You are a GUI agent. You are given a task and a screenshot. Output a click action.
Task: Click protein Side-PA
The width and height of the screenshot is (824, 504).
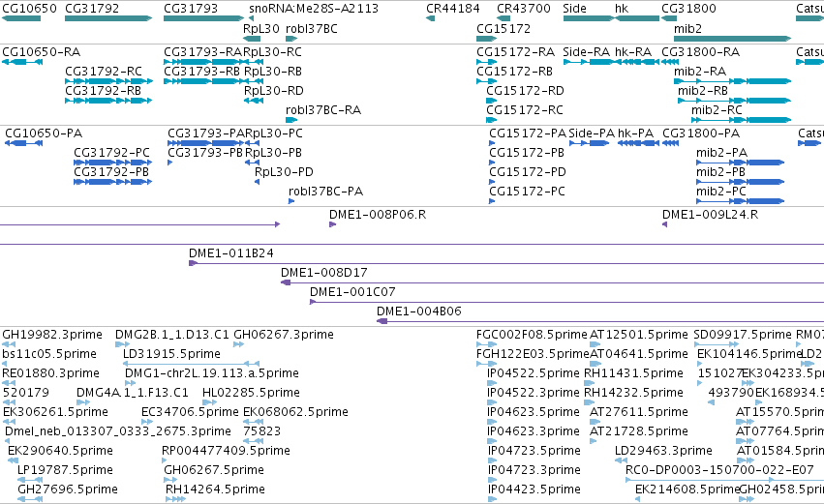pos(592,133)
